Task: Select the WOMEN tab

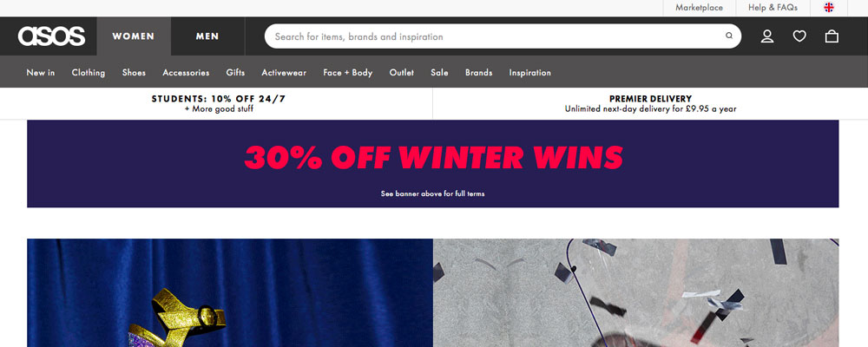Action: [134, 36]
